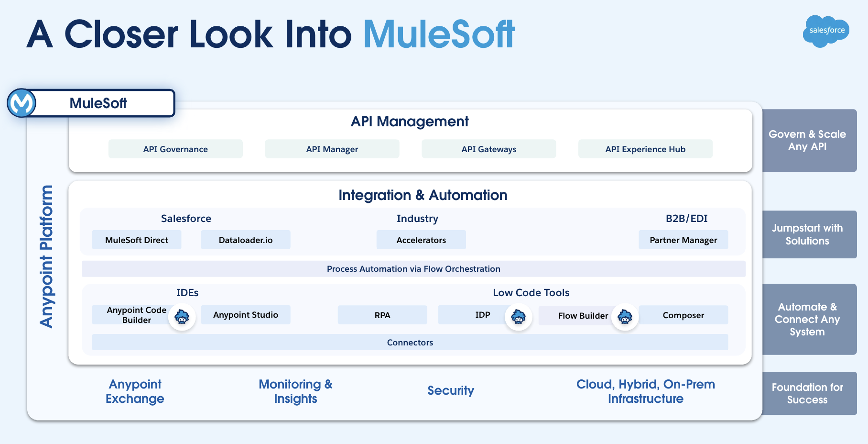Select the RPA box

point(382,315)
